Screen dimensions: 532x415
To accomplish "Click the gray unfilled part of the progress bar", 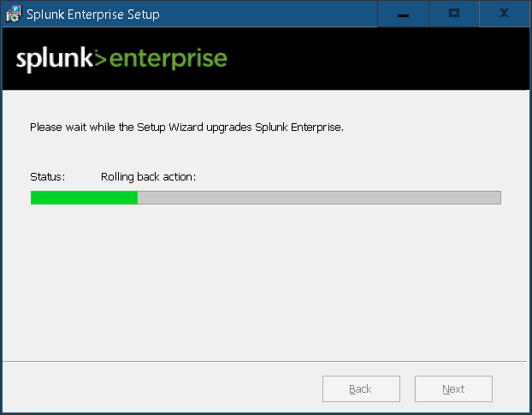I will (x=319, y=198).
